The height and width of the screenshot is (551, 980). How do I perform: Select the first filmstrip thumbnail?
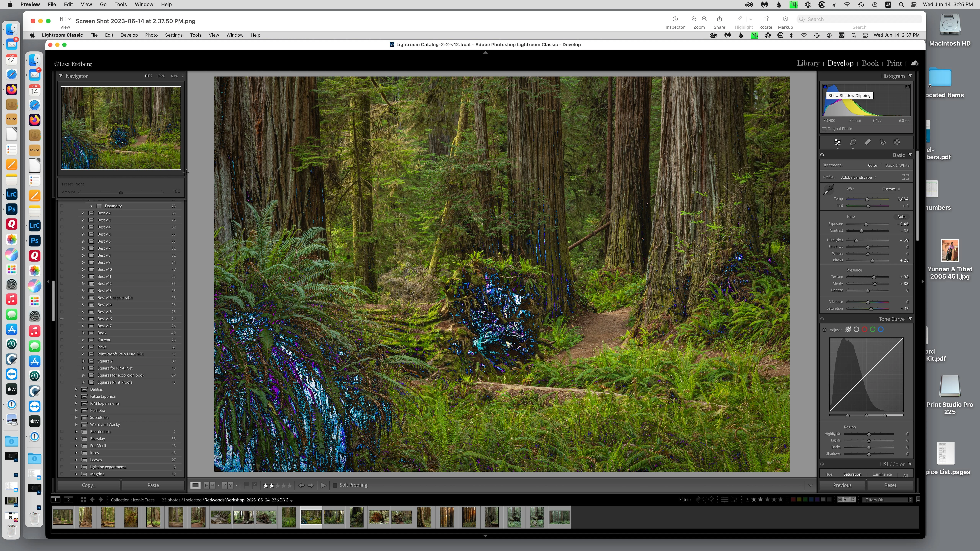pos(63,517)
